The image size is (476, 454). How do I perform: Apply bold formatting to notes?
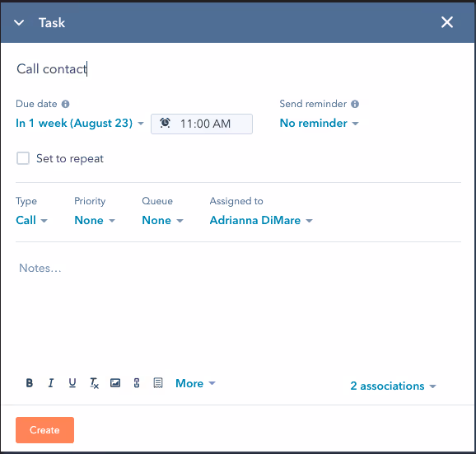pos(30,383)
